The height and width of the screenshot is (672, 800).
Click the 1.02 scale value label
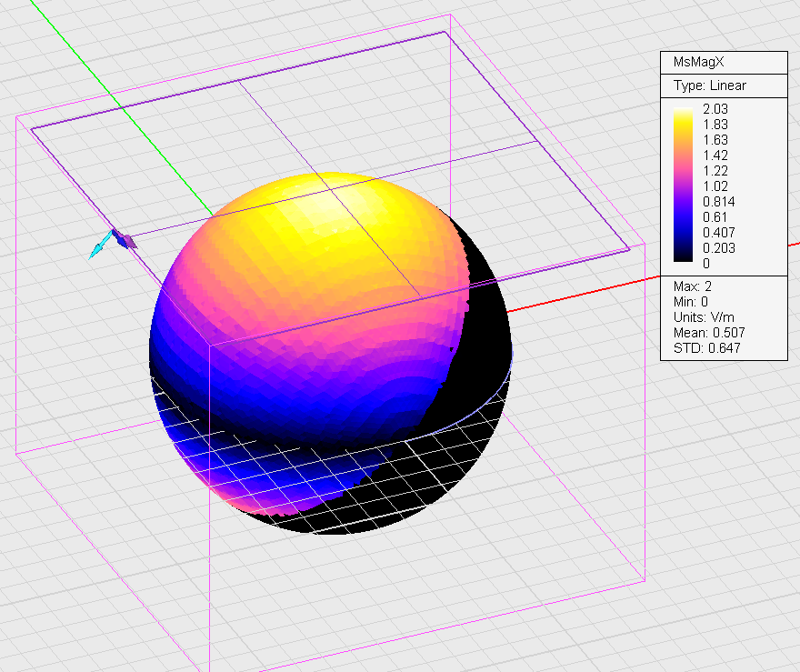point(715,186)
